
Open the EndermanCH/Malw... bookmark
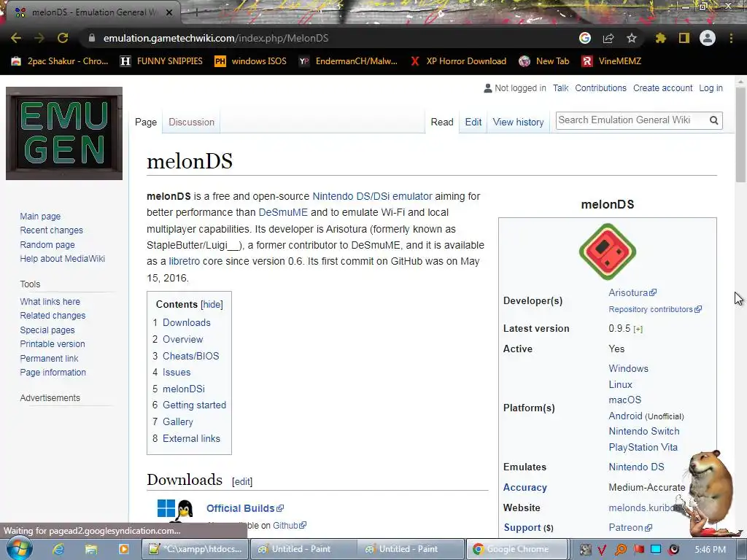(x=348, y=61)
